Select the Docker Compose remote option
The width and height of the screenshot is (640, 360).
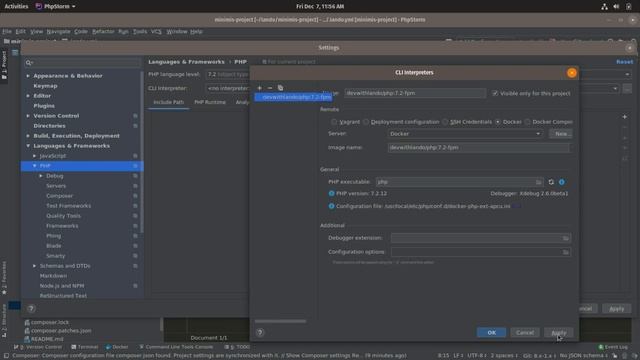(x=549, y=122)
